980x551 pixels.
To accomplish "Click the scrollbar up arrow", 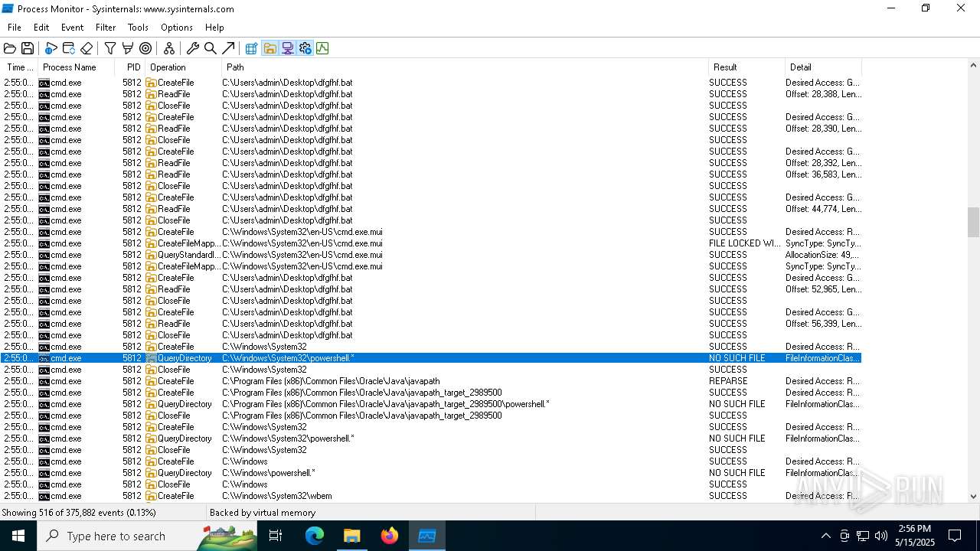I will point(973,67).
